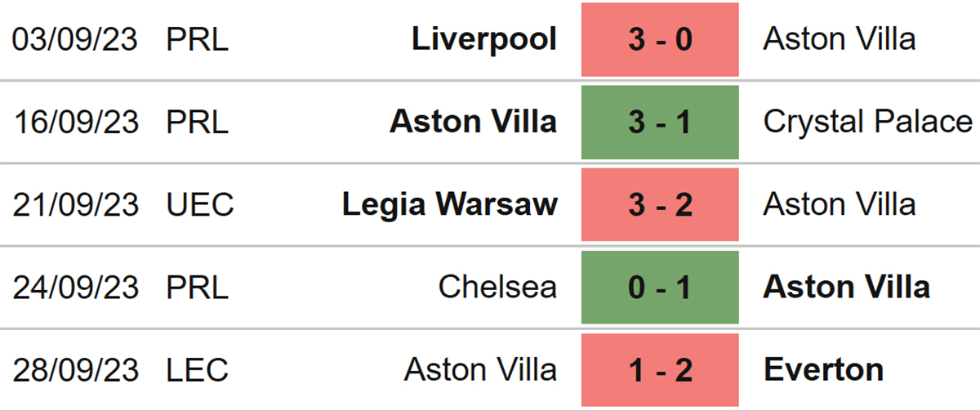The width and height of the screenshot is (980, 411).
Task: Select the Everton team name
Action: pos(823,369)
